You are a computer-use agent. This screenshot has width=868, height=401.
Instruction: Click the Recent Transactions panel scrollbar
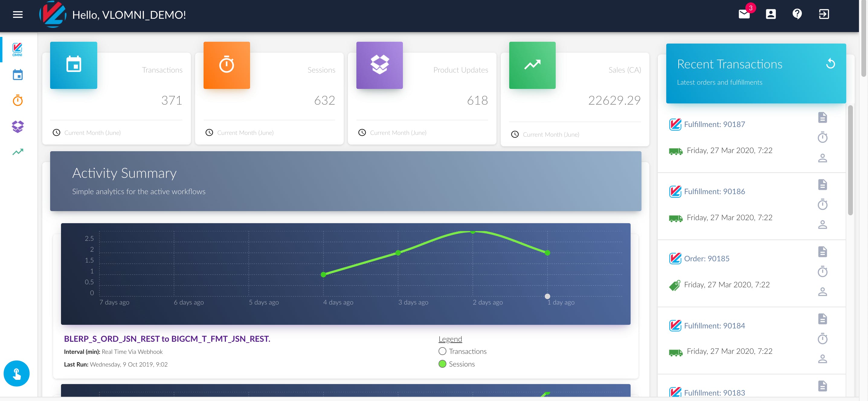pos(850,161)
